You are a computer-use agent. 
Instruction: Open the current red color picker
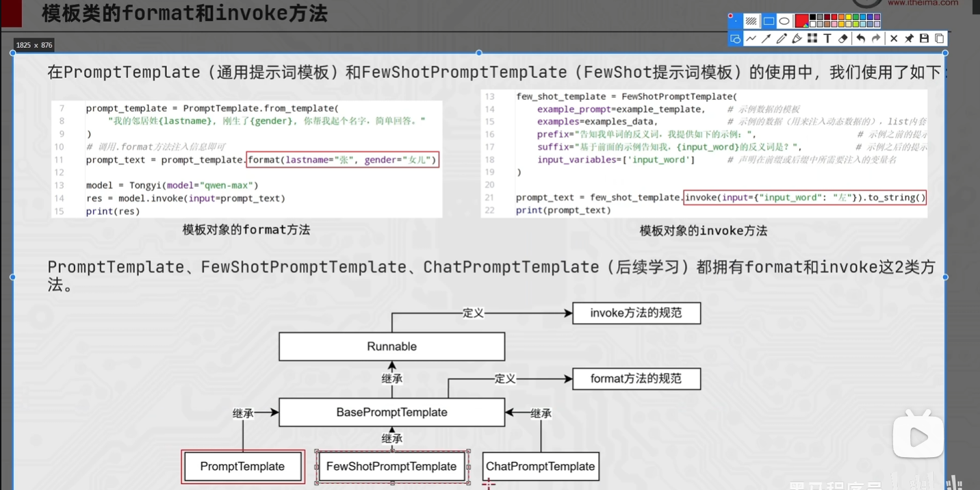[802, 21]
